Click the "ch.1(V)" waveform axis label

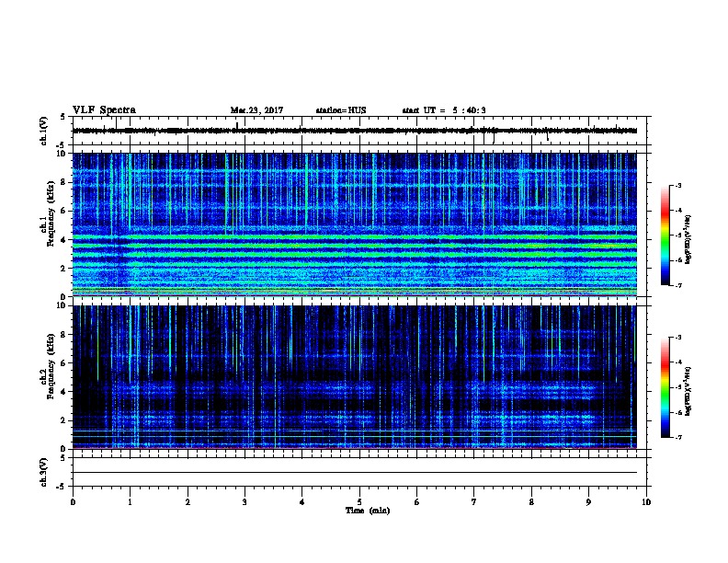44,131
